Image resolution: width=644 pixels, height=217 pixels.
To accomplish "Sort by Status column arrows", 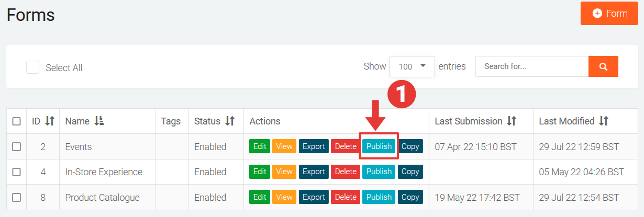I will [x=230, y=121].
